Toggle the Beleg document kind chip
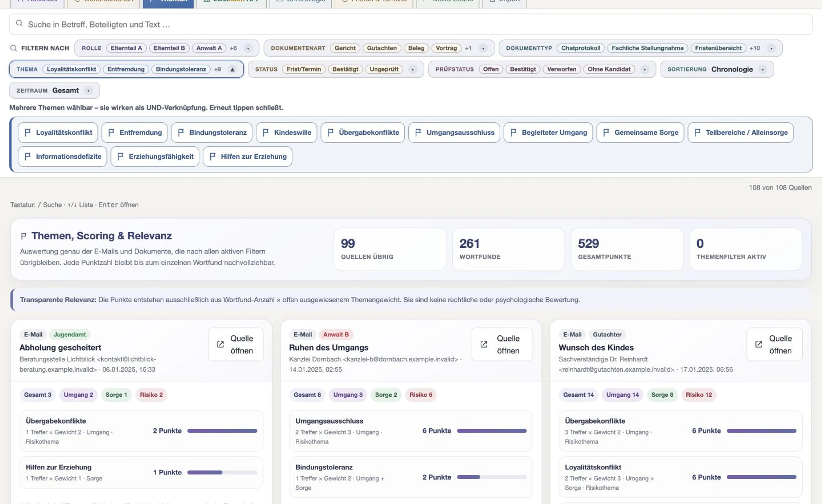The height and width of the screenshot is (504, 822). coord(416,48)
